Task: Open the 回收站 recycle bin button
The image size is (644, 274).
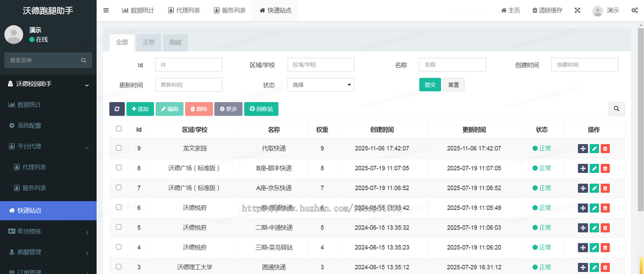Action: click(x=261, y=109)
